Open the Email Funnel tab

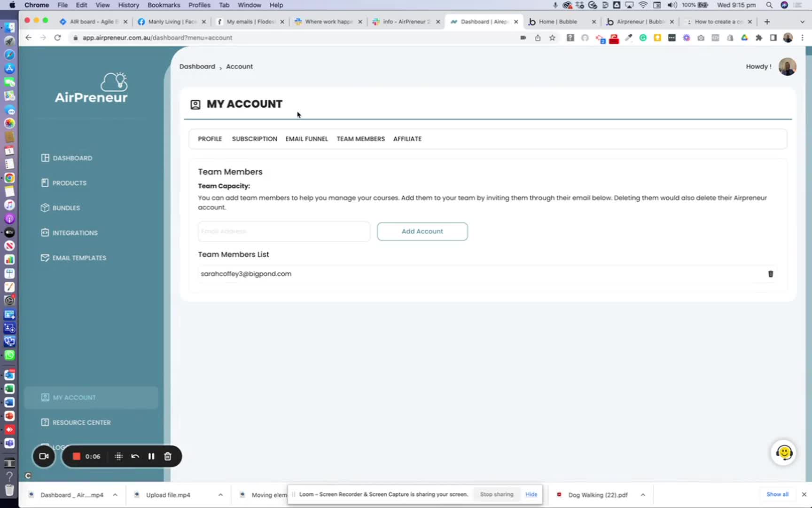click(306, 139)
